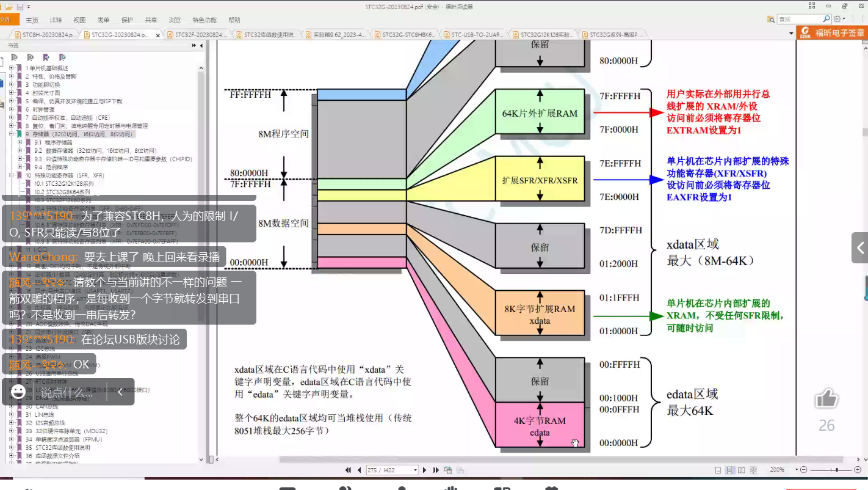Click the '说点什么...' chat input field
Screen dimensions: 868x490
[67, 392]
